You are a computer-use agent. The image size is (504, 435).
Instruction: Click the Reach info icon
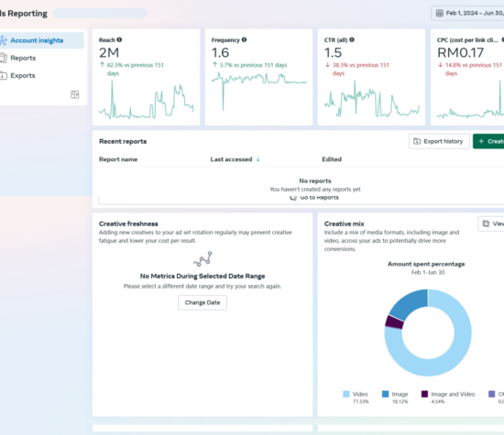(x=119, y=39)
